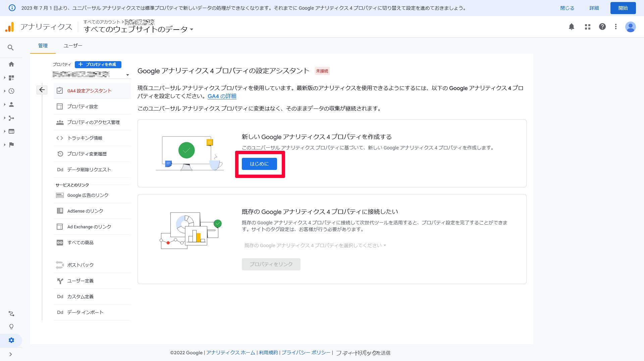Open プライバシー ポリシー footer link
644x361 pixels.
coord(306,353)
